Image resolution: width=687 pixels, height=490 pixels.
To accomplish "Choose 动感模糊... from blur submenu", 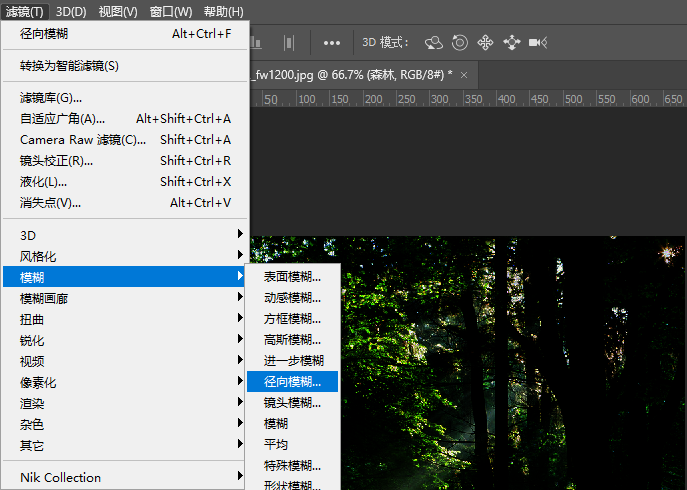I will click(x=293, y=298).
